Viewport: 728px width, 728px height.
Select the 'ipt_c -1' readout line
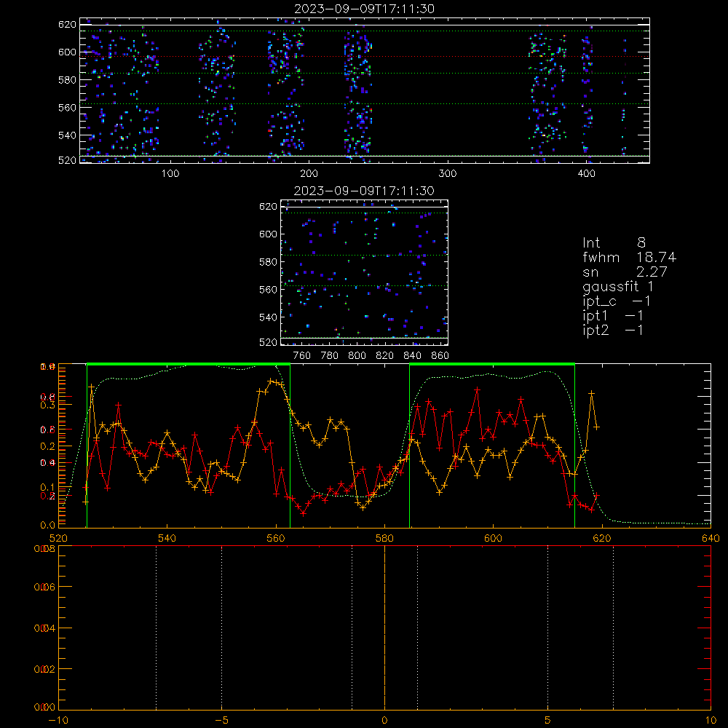[617, 301]
